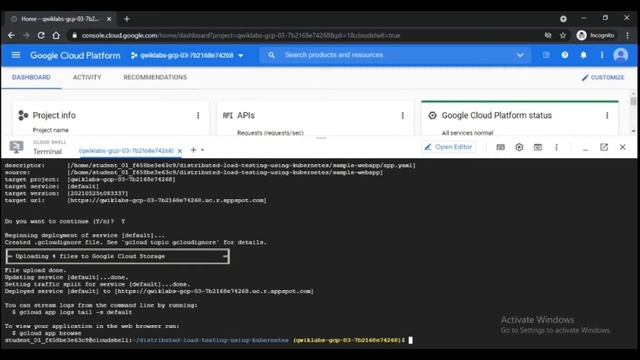
Task: Focus the Search products and resources field
Action: 394,55
